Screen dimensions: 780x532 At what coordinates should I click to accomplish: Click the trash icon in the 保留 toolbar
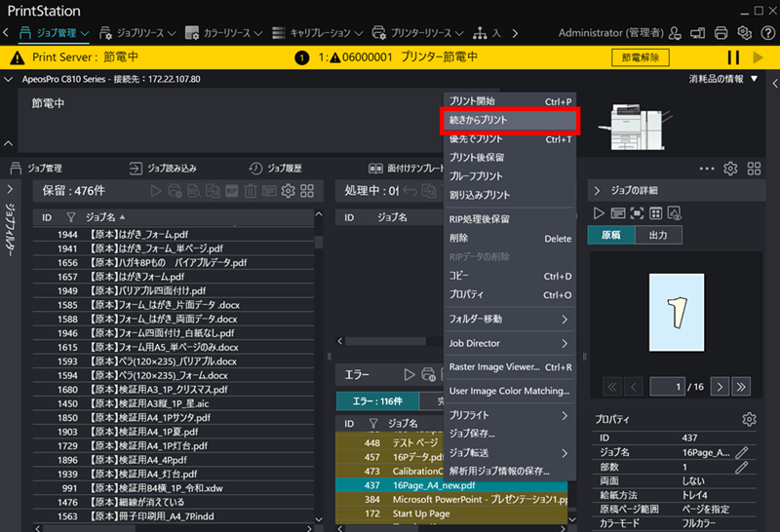[x=250, y=192]
